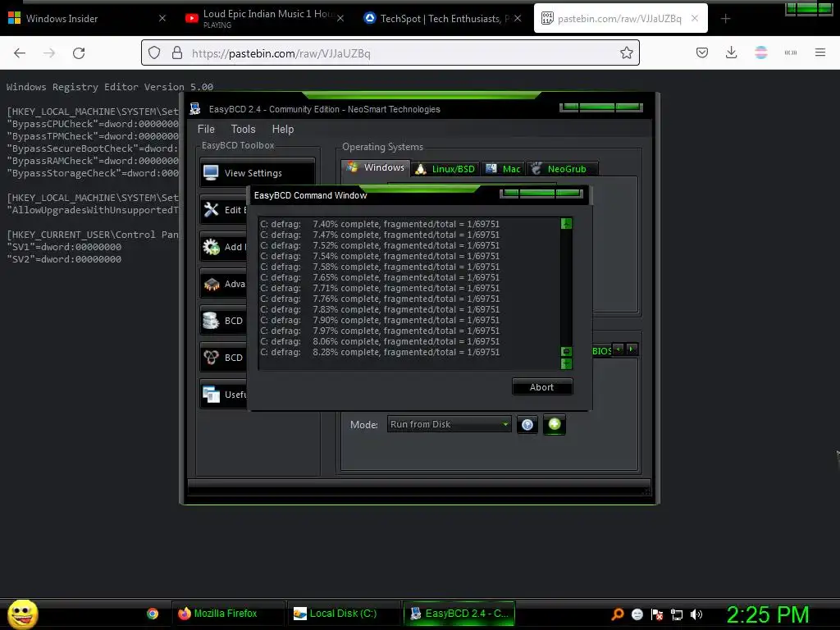Go forward with the Firefox forward arrow
Screen dimensions: 840x630
(x=49, y=53)
